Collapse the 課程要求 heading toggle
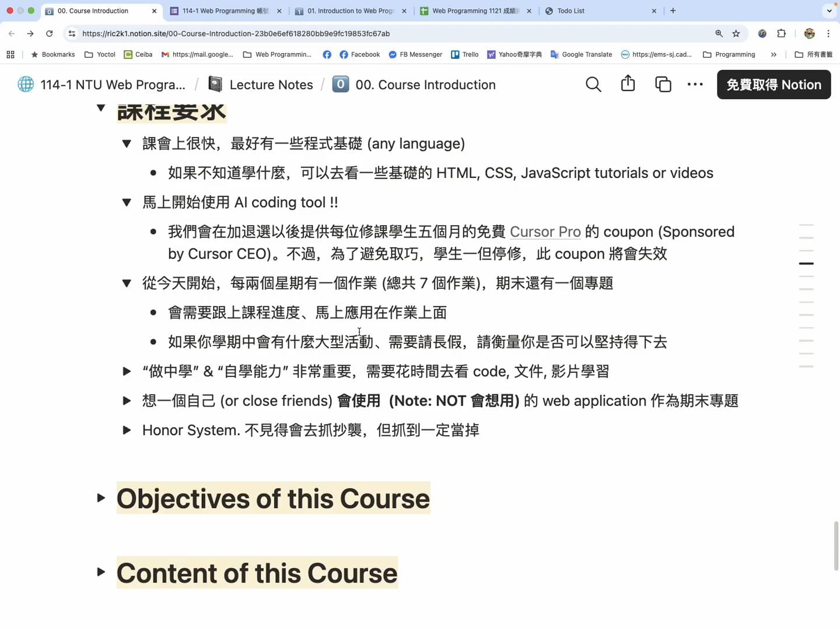The width and height of the screenshot is (840, 630). (x=101, y=108)
